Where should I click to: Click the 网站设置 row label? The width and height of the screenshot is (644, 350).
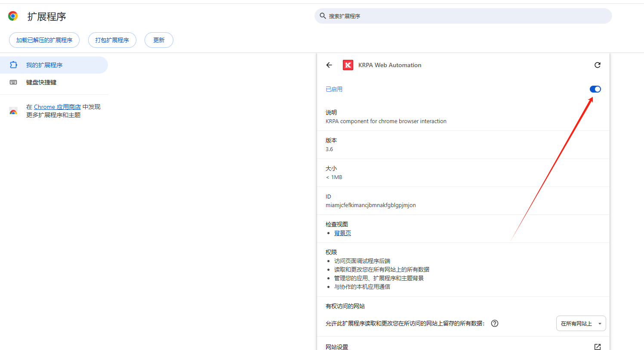tap(337, 347)
